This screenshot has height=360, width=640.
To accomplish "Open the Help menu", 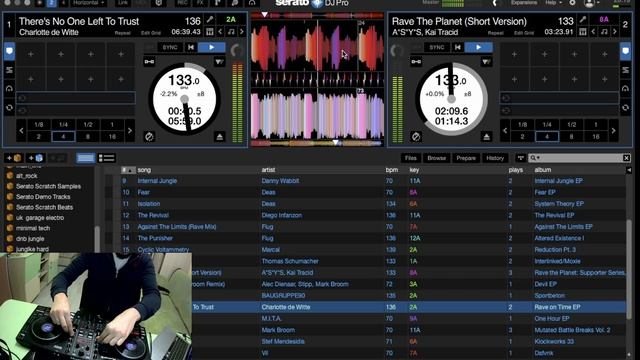I will [x=553, y=3].
